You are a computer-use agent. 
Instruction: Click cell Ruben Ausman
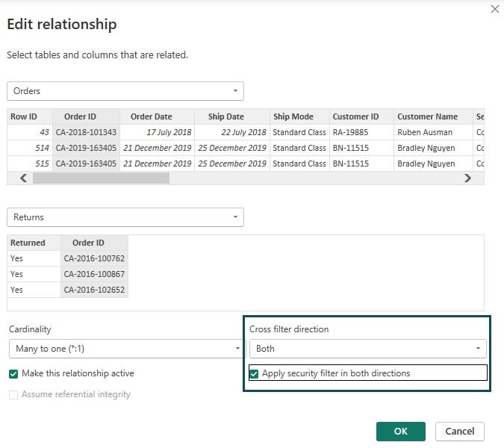[x=433, y=132]
